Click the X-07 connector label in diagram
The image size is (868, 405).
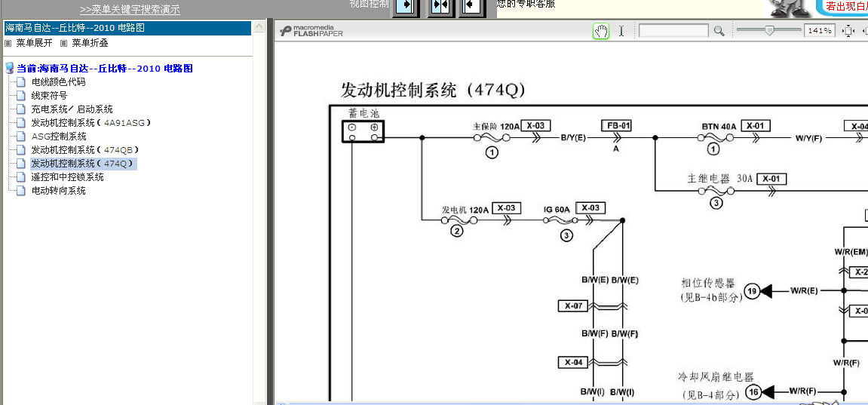(x=573, y=305)
